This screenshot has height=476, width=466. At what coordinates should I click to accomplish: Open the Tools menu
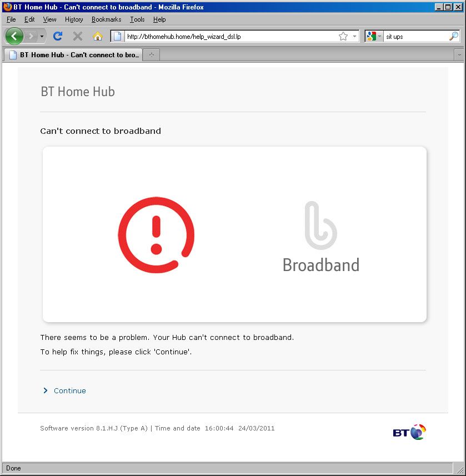137,19
